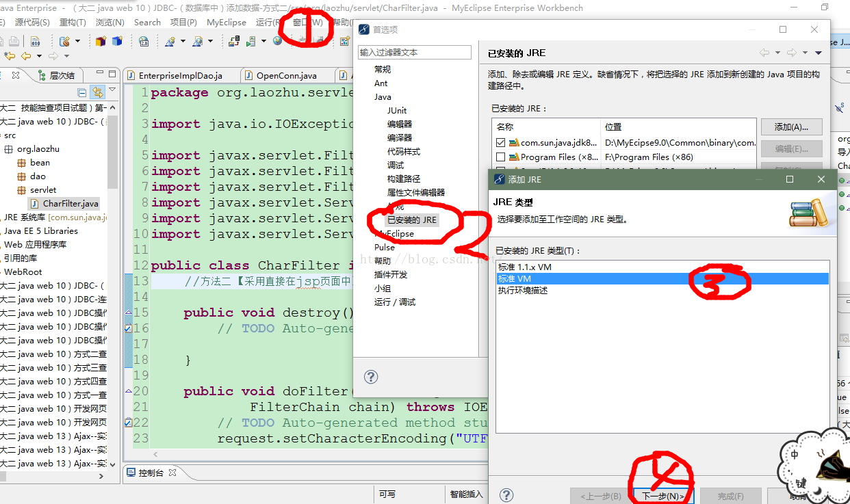Open Preferences page menu dropdown arrow
850x504 pixels.
819,53
